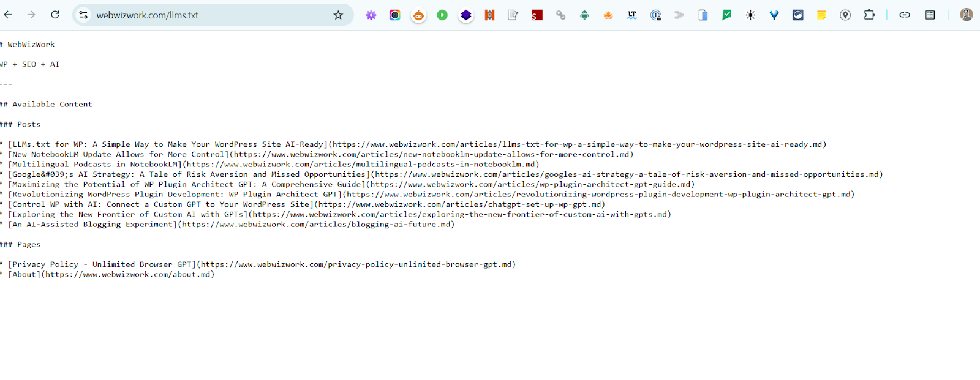Open the LanguageTool LT extension
This screenshot has width=980, height=380.
click(x=632, y=15)
